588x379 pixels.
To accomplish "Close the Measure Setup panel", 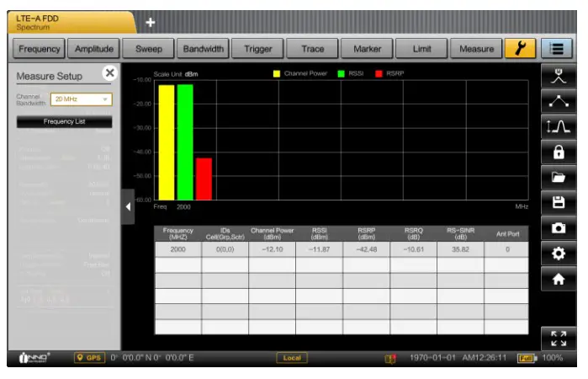I will pos(110,72).
